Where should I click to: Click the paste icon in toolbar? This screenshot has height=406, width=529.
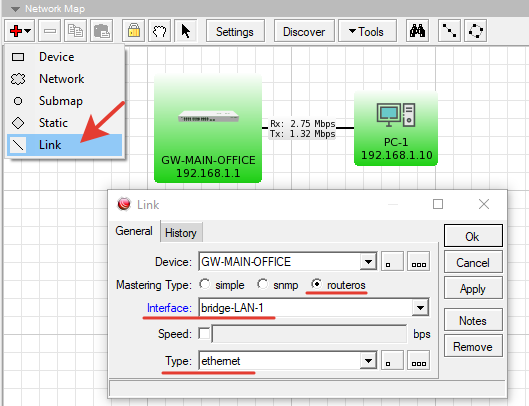point(101,31)
